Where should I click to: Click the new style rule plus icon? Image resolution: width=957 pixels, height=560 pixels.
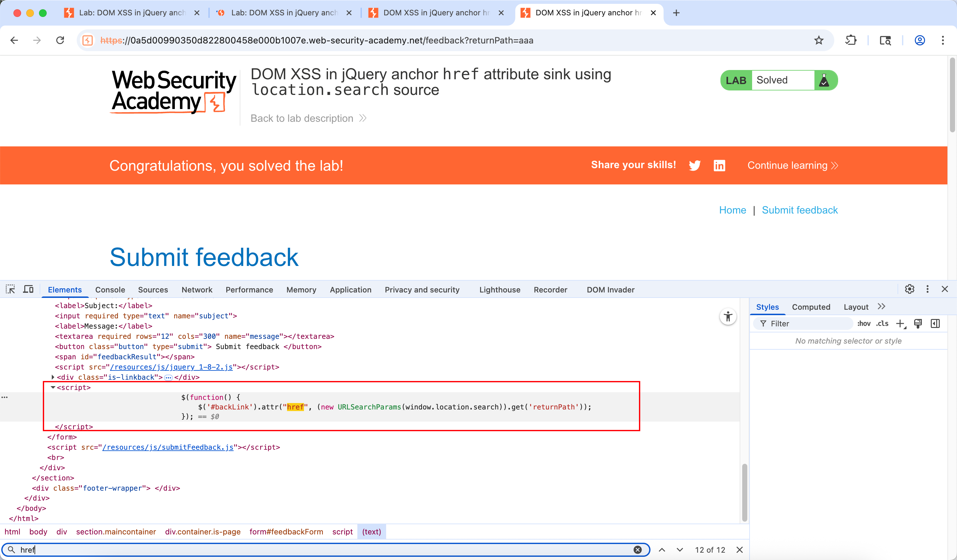pyautogui.click(x=901, y=324)
